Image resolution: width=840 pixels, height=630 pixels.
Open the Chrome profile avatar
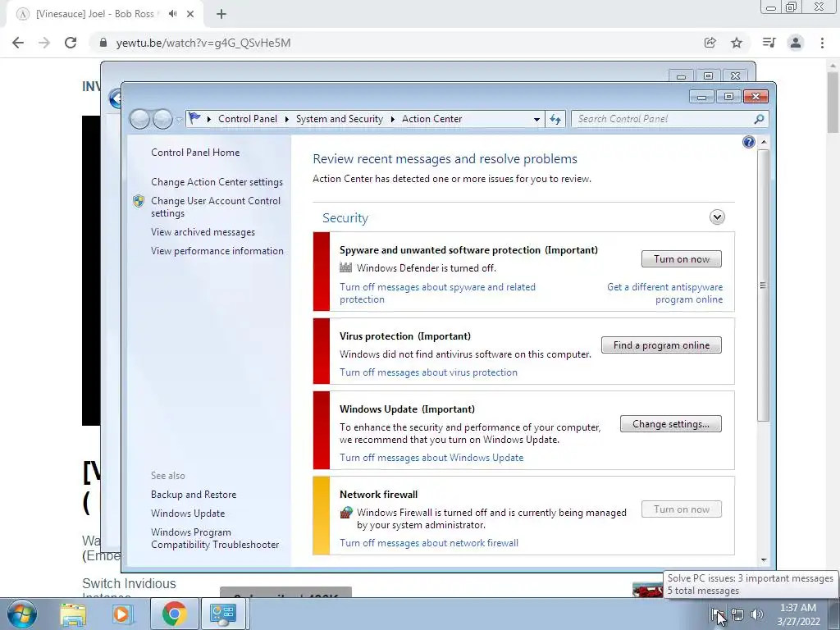click(x=796, y=43)
